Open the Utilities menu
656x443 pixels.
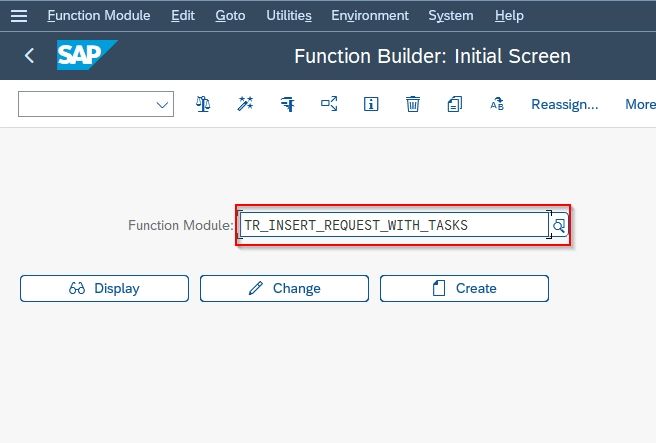pos(289,15)
